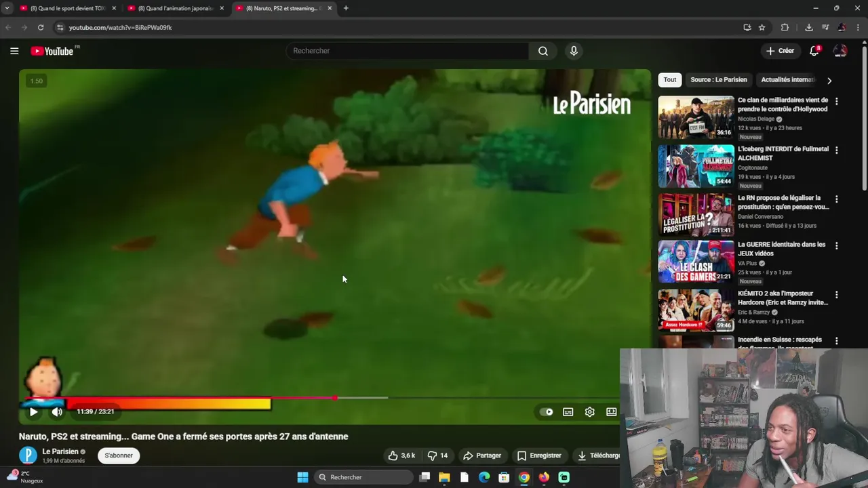Open the YouTube notifications bell
Viewport: 868px width, 488px height.
point(814,51)
